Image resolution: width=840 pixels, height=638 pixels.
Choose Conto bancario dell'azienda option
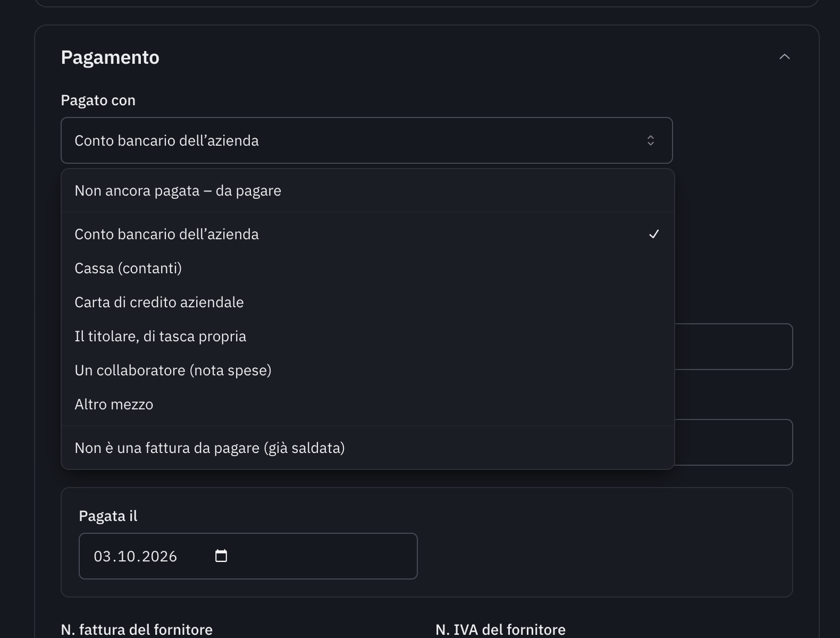(368, 234)
